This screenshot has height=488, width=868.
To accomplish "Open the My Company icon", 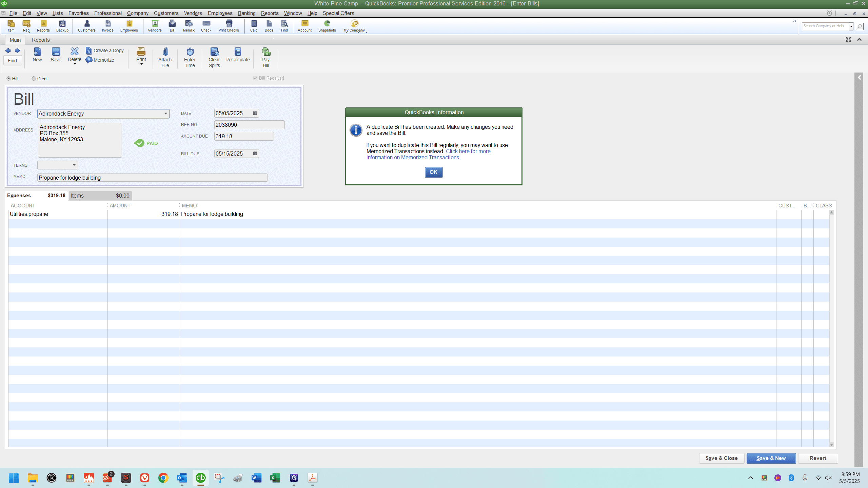I will tap(354, 26).
